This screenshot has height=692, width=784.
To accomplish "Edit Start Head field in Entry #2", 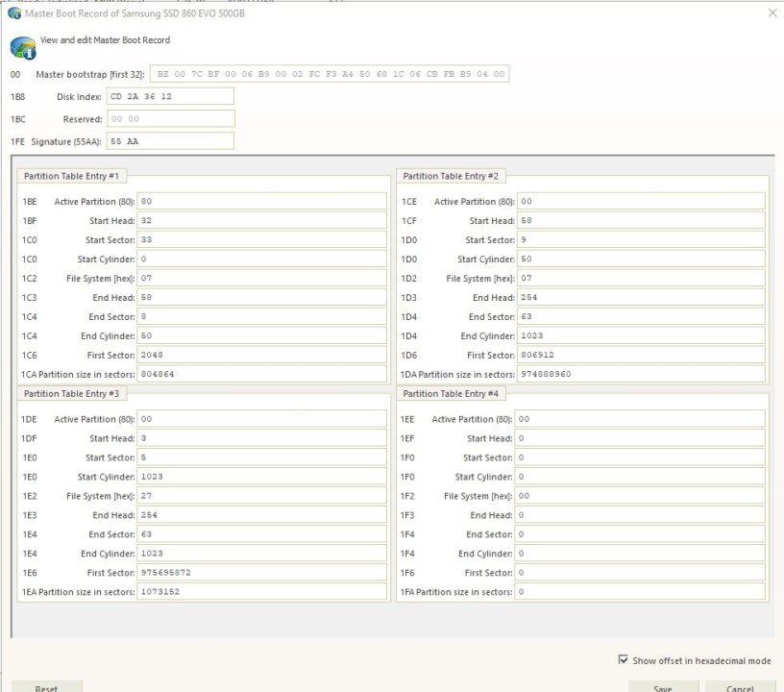I will tap(641, 221).
